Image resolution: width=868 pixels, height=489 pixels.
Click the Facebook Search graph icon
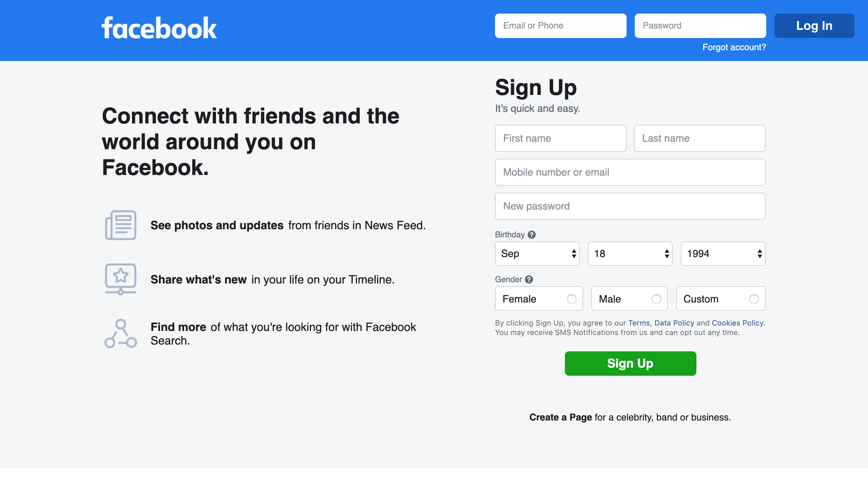(121, 334)
